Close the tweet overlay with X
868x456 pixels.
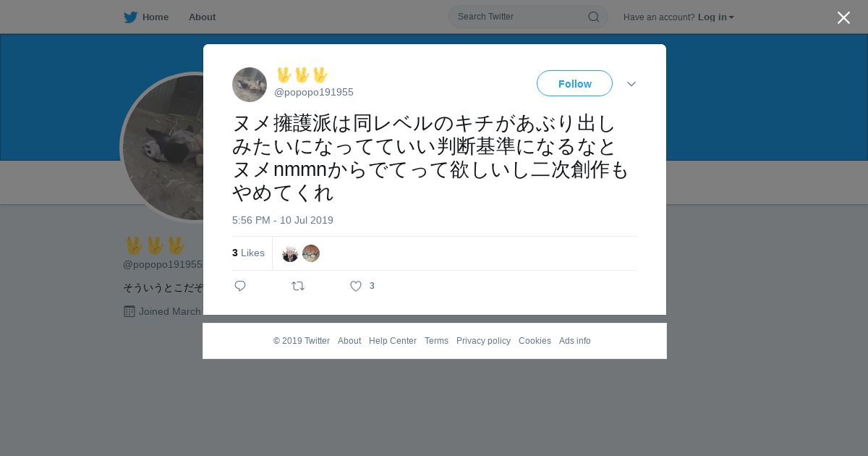pyautogui.click(x=843, y=17)
